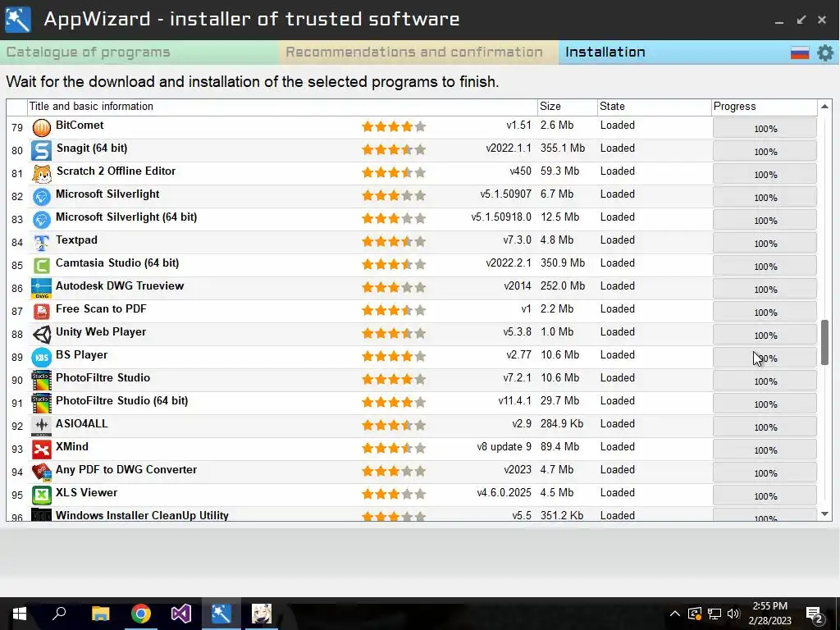The image size is (840, 630).
Task: Click the vertical scrollbar thumb
Action: 825,343
